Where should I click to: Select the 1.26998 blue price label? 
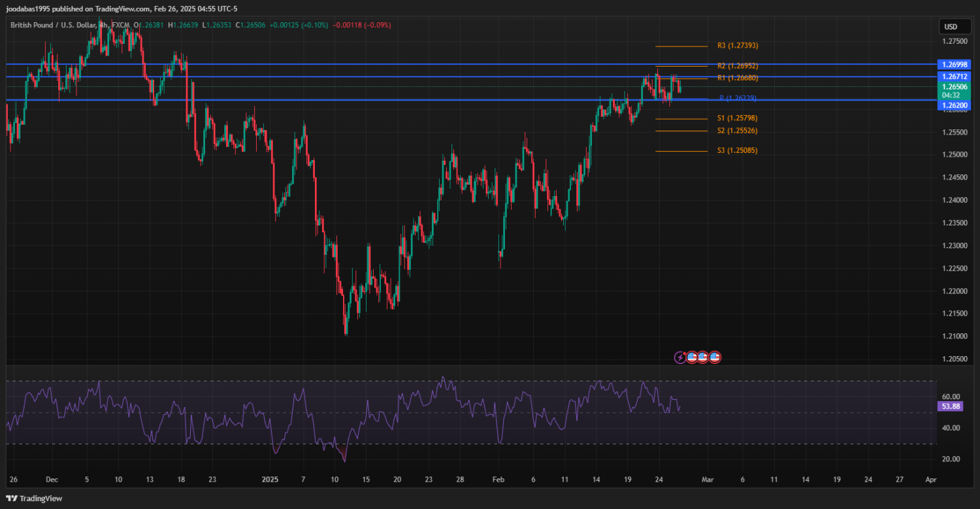coord(955,64)
